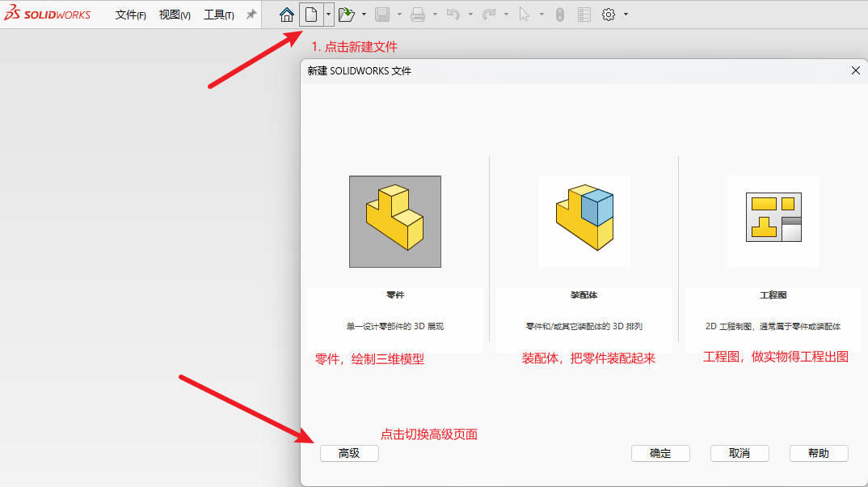Click the Undo icon
This screenshot has height=487, width=868.
tap(453, 15)
